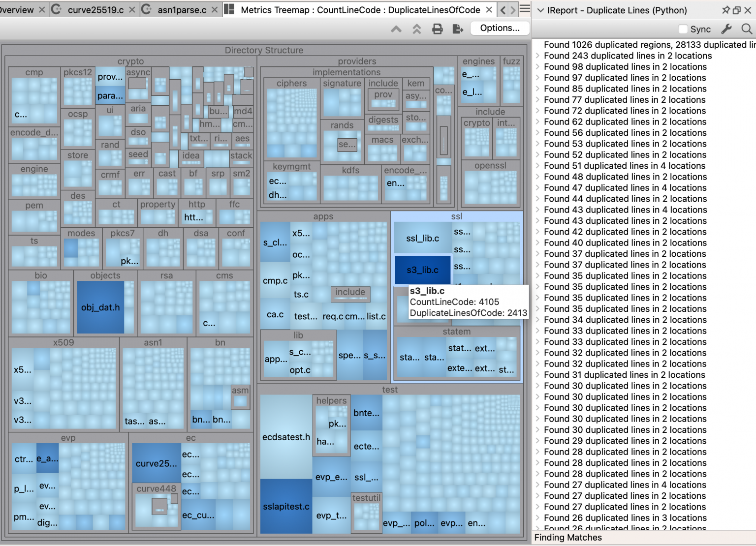This screenshot has height=546, width=756.
Task: Enable the Sync checkbox
Action: click(x=683, y=29)
